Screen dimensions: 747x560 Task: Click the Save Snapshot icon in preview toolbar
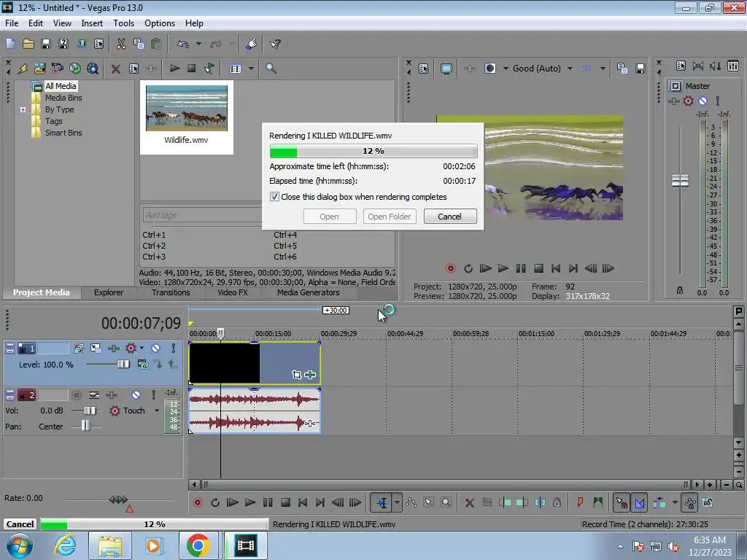[640, 69]
